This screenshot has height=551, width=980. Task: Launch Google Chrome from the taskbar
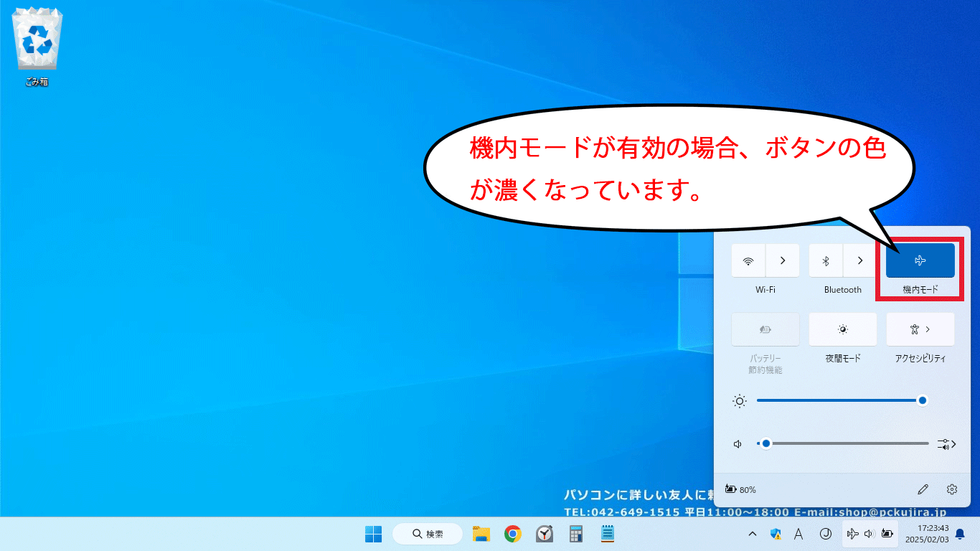point(512,534)
